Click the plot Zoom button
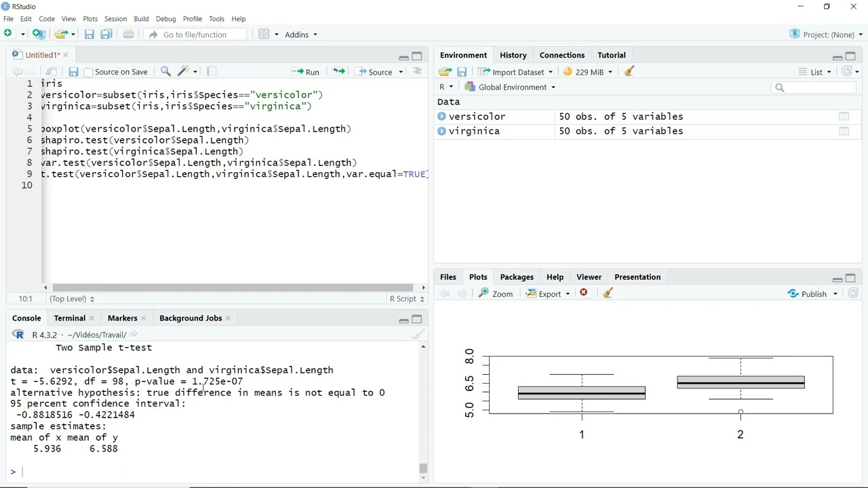 point(496,293)
